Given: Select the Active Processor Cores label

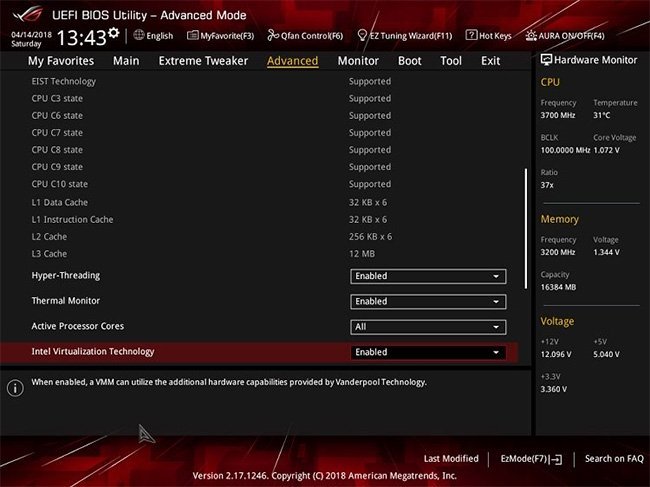Looking at the screenshot, I should (78, 326).
